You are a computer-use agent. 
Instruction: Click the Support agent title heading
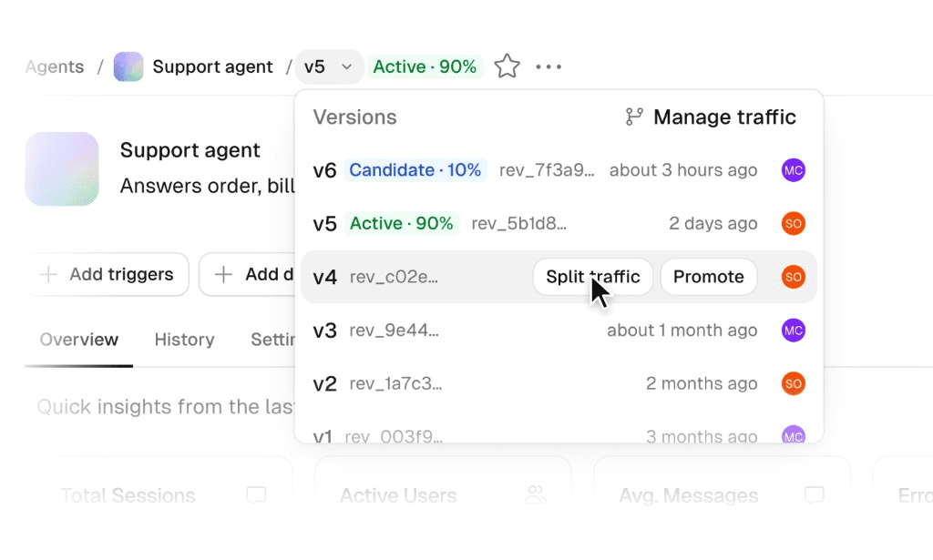point(190,150)
